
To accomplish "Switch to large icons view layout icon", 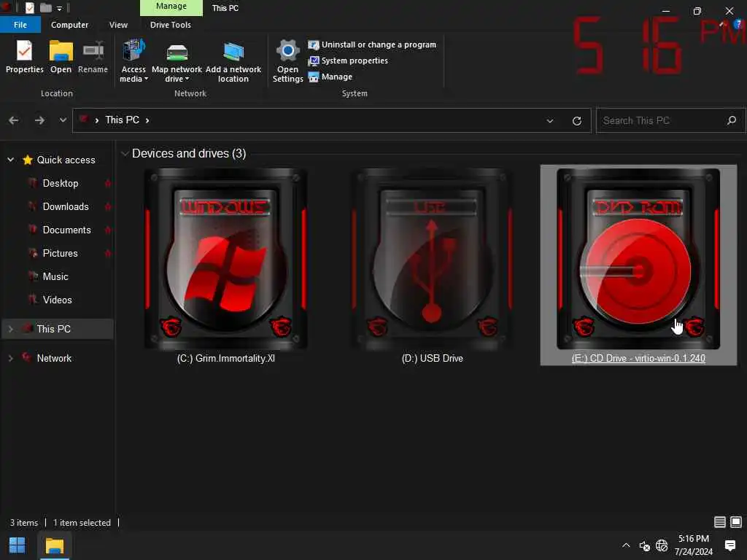I will [736, 522].
